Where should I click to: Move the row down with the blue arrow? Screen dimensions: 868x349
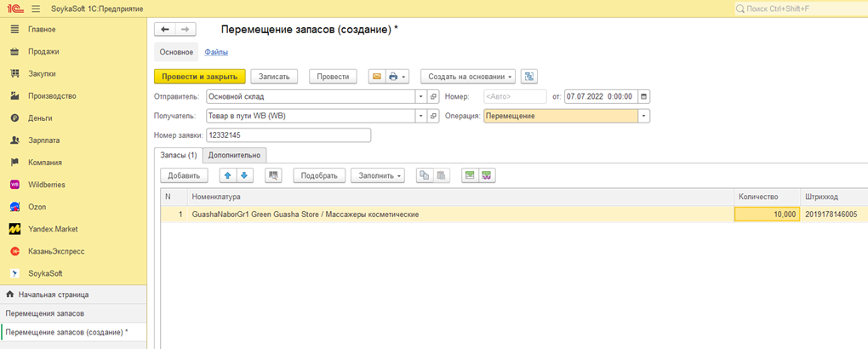point(244,175)
